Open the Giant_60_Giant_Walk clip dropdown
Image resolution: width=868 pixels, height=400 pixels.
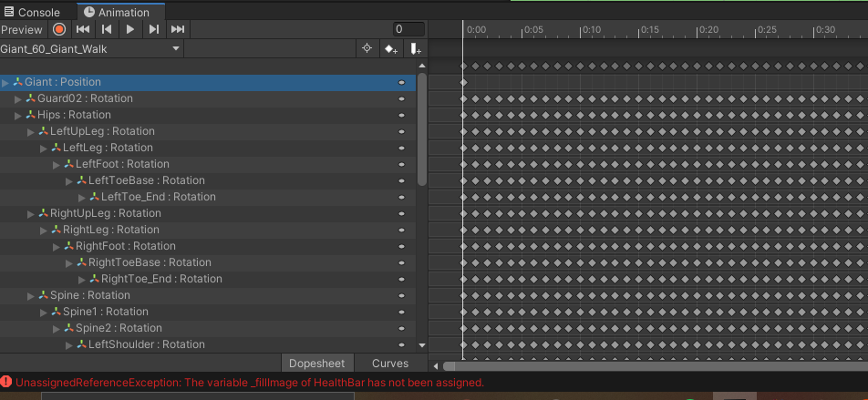pos(91,48)
